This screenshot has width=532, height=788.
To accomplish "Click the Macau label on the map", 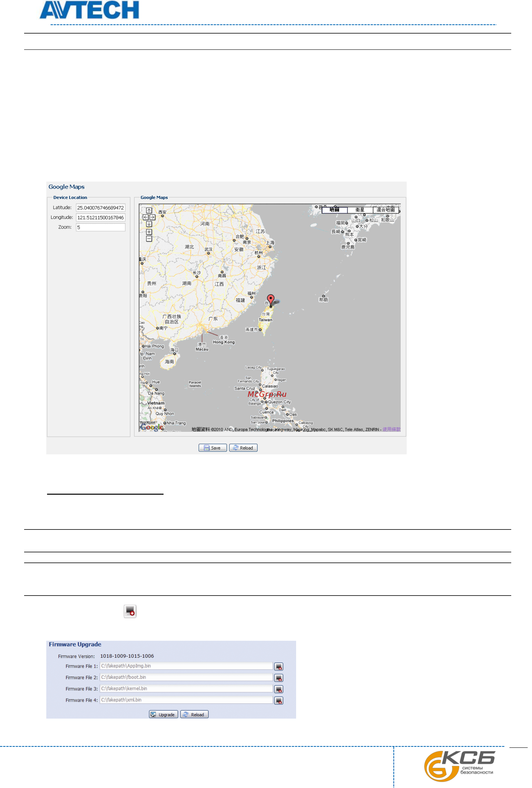I will coord(202,349).
